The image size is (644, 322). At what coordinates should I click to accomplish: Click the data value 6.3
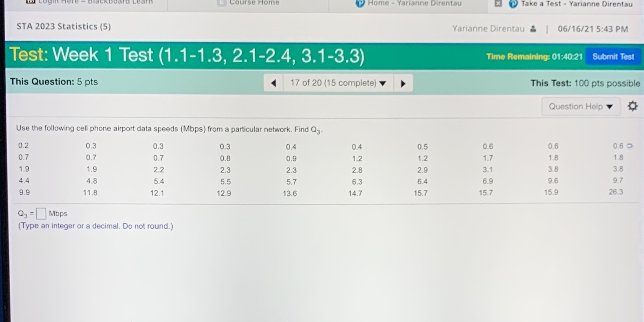pos(357,182)
